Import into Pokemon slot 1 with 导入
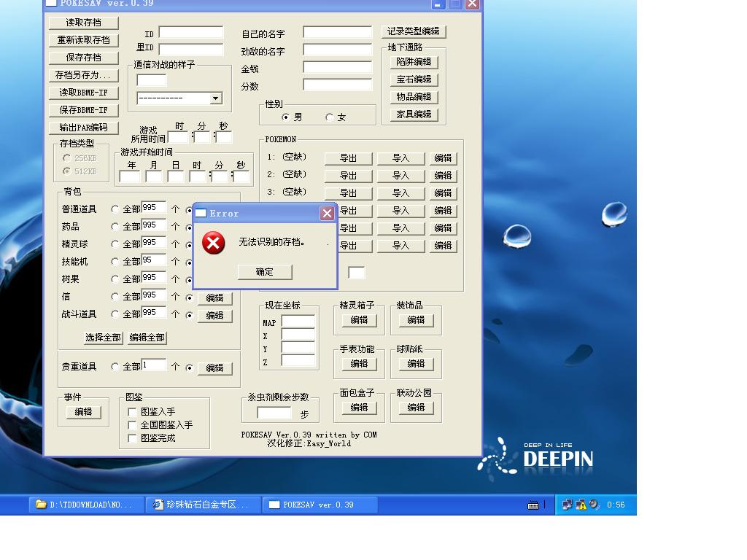Viewport: 747px width, 560px height. coord(400,158)
